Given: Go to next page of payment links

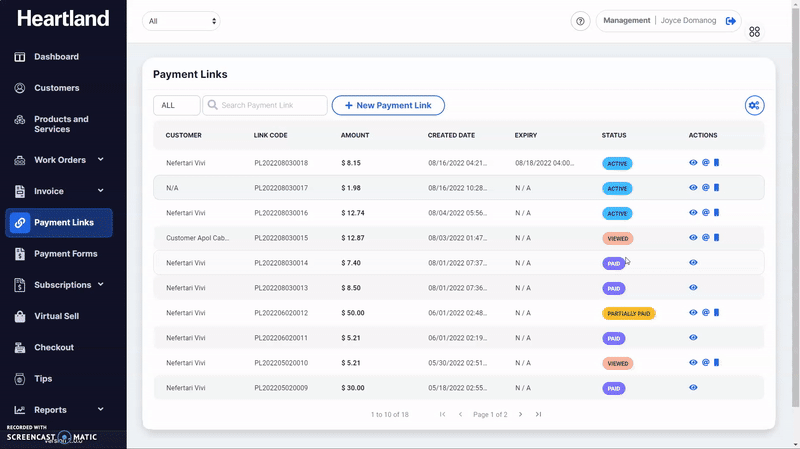Looking at the screenshot, I should [x=520, y=414].
